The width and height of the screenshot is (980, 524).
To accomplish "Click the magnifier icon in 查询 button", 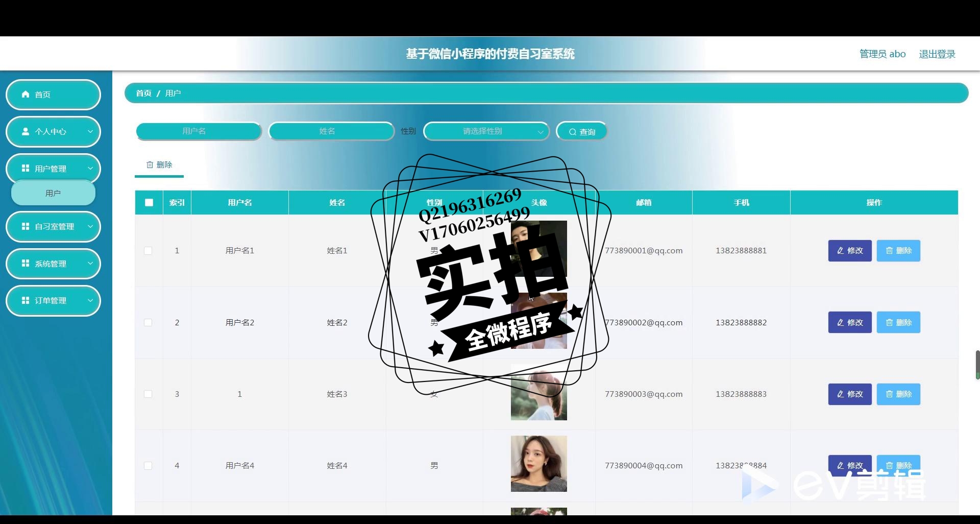I will [573, 132].
